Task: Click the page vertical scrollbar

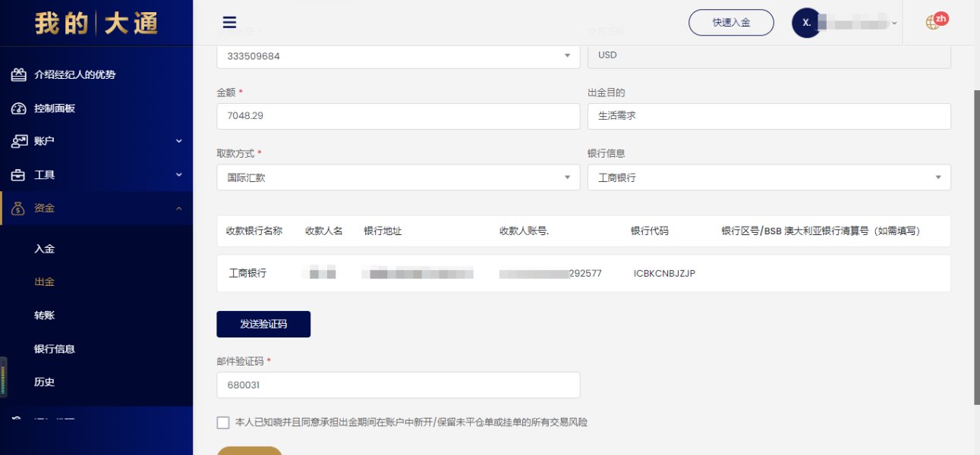Action: tap(976, 246)
